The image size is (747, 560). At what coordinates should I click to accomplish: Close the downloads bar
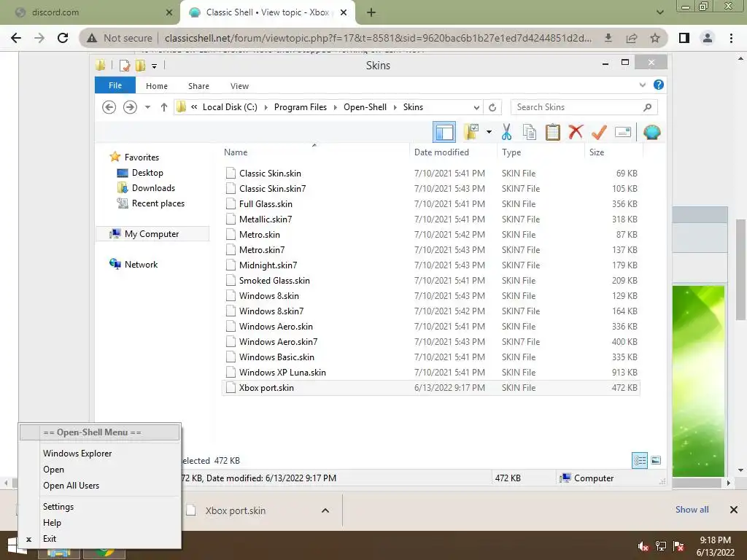click(x=734, y=510)
